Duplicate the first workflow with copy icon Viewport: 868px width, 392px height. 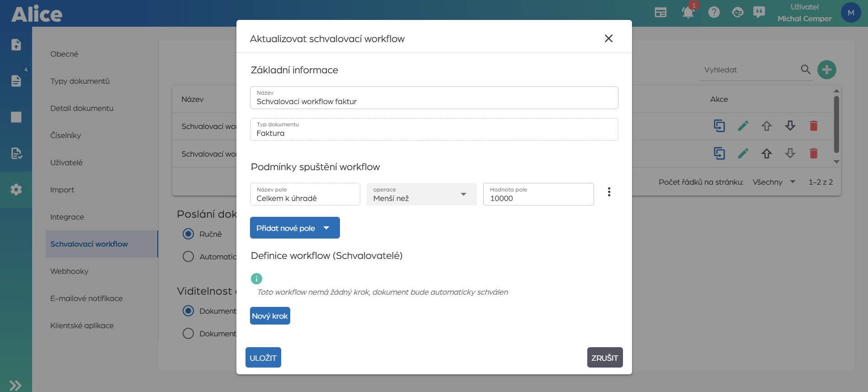[719, 126]
